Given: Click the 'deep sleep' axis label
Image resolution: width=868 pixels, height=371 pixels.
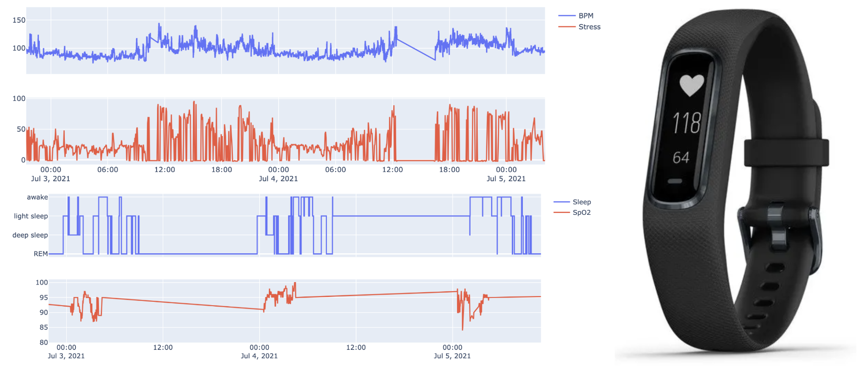Looking at the screenshot, I should point(30,235).
